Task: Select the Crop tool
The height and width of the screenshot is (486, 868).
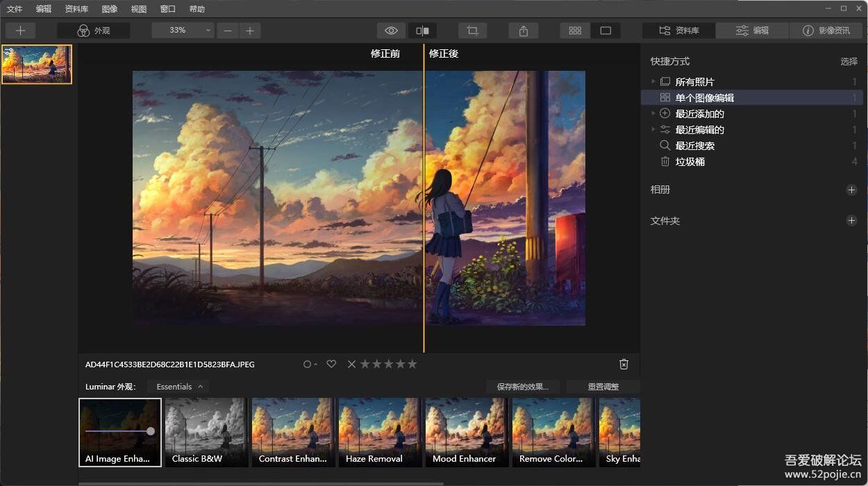Action: (473, 31)
